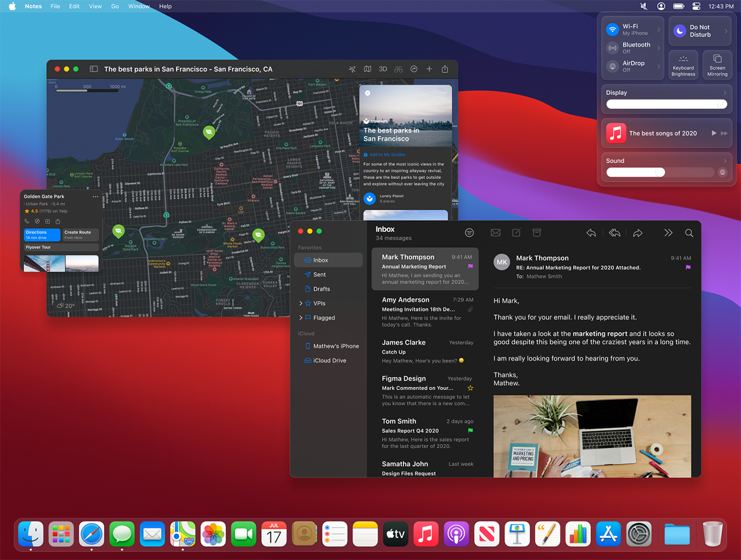Toggle Wi-Fi in Control Center
This screenshot has width=741, height=560.
pos(612,30)
